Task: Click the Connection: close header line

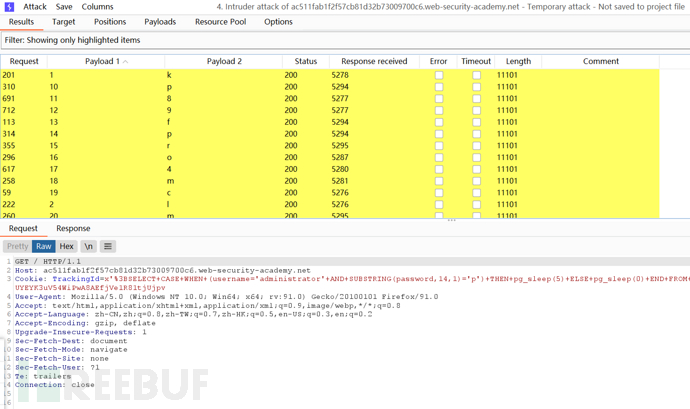Action: [54, 385]
